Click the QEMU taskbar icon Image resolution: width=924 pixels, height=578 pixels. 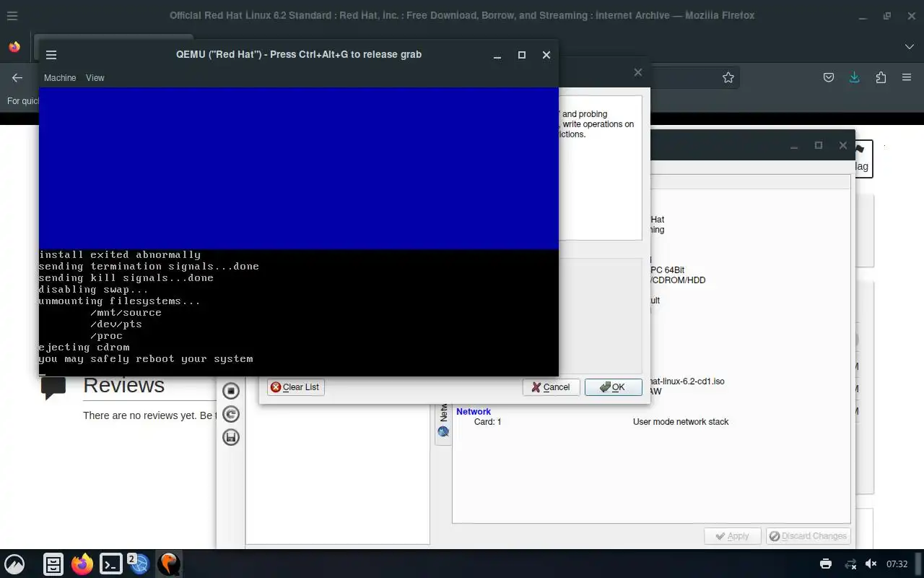(169, 564)
